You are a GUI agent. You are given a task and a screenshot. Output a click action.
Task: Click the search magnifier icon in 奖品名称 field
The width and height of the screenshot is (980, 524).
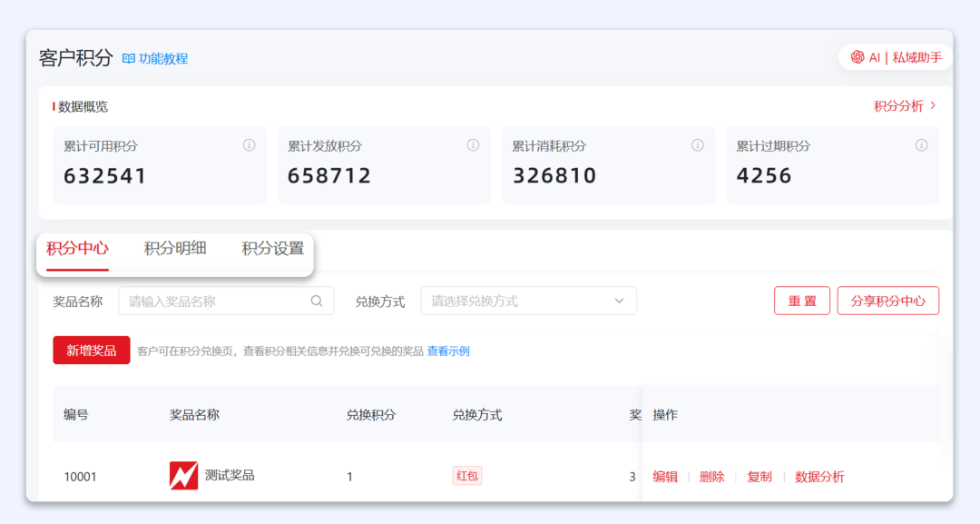pos(317,302)
